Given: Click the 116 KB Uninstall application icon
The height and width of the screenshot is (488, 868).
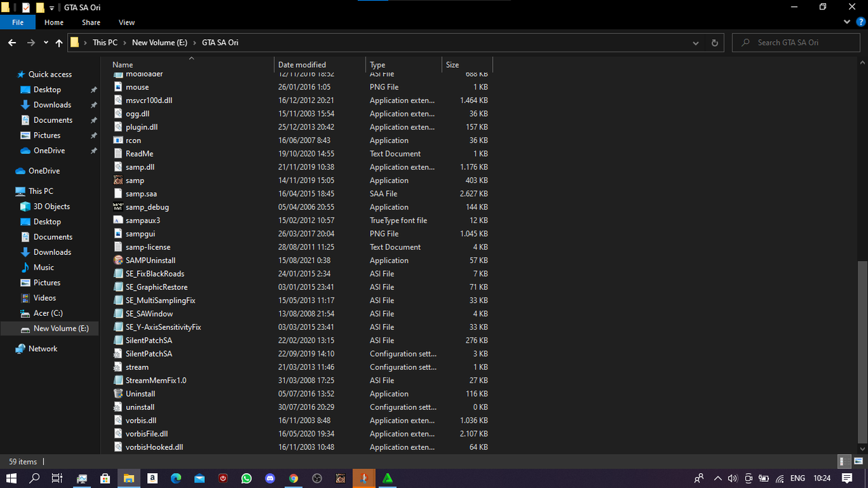Looking at the screenshot, I should click(119, 394).
